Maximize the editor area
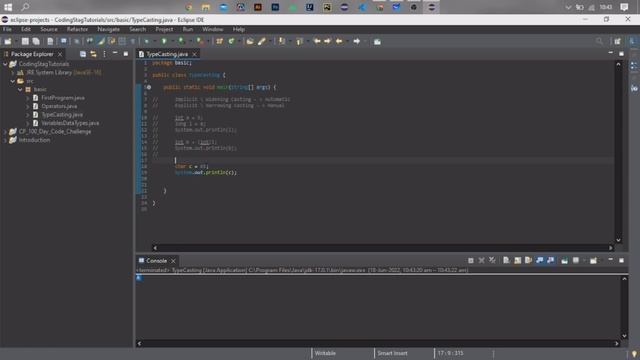 [x=621, y=54]
